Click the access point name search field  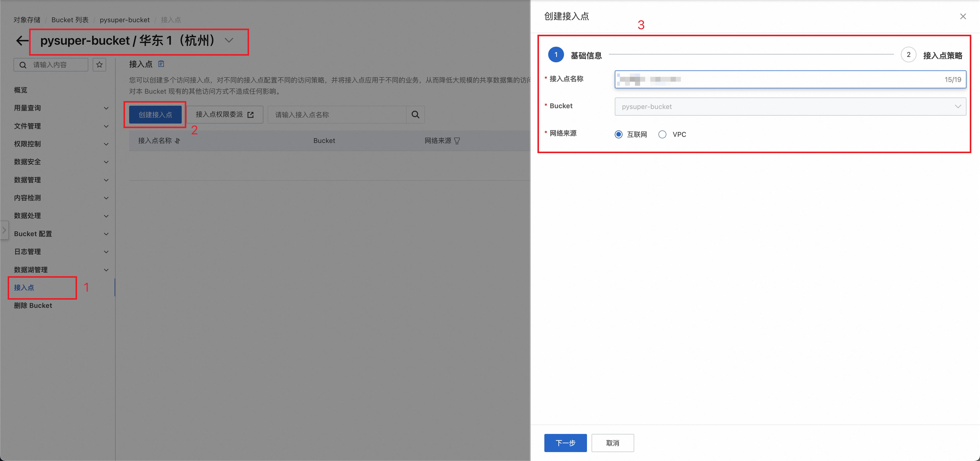(x=337, y=115)
